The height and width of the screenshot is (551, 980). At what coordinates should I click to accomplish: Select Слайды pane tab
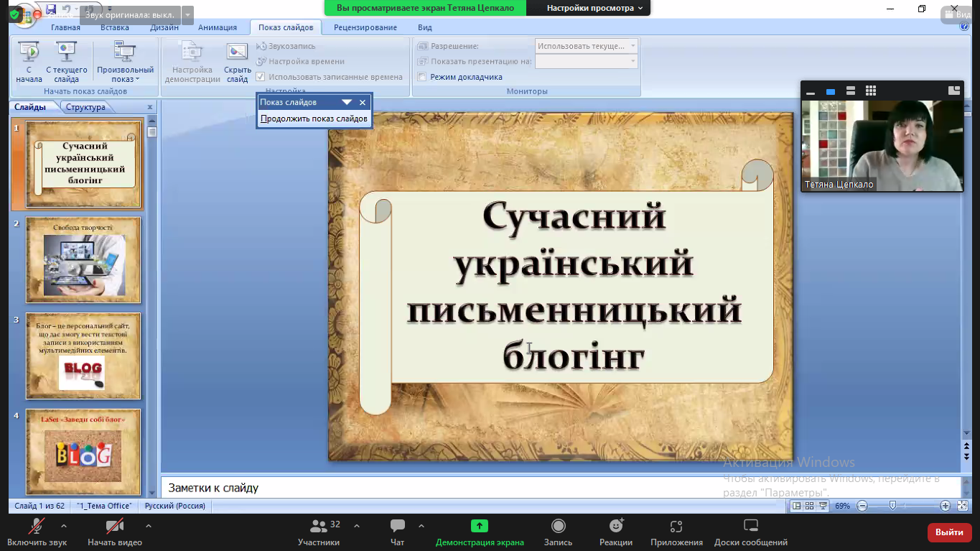(x=30, y=107)
